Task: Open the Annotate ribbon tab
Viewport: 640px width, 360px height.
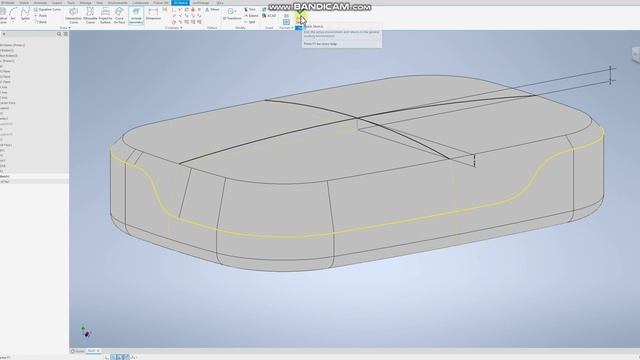Action: pyautogui.click(x=40, y=3)
